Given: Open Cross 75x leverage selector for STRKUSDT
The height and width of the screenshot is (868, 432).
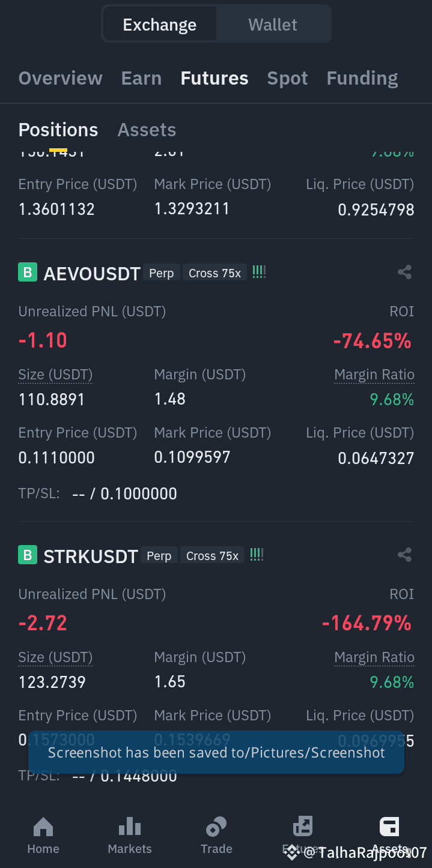Looking at the screenshot, I should pos(212,556).
